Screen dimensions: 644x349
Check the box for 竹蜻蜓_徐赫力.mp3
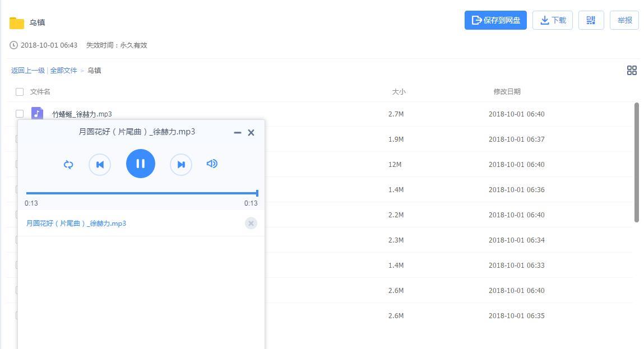tap(19, 114)
